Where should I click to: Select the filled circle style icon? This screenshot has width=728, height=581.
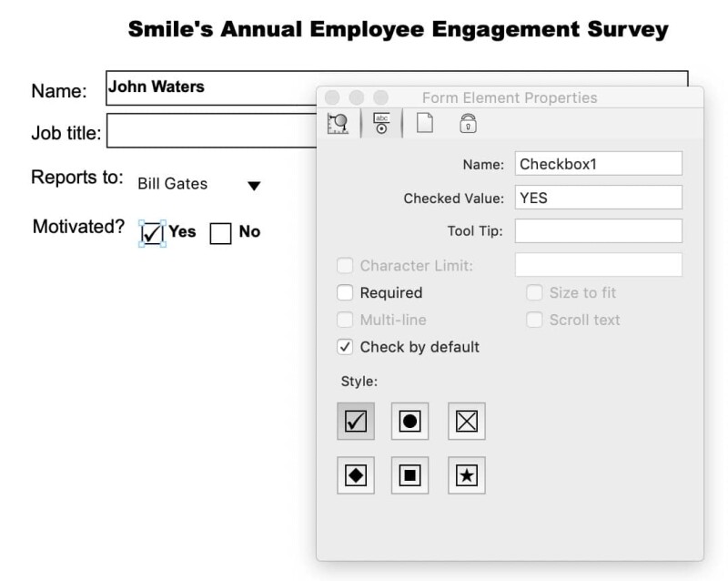(410, 421)
